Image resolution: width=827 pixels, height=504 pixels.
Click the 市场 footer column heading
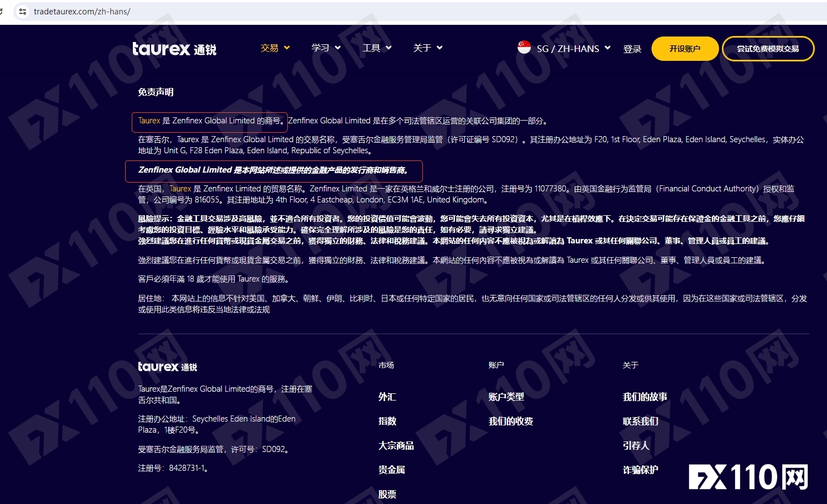coord(386,365)
